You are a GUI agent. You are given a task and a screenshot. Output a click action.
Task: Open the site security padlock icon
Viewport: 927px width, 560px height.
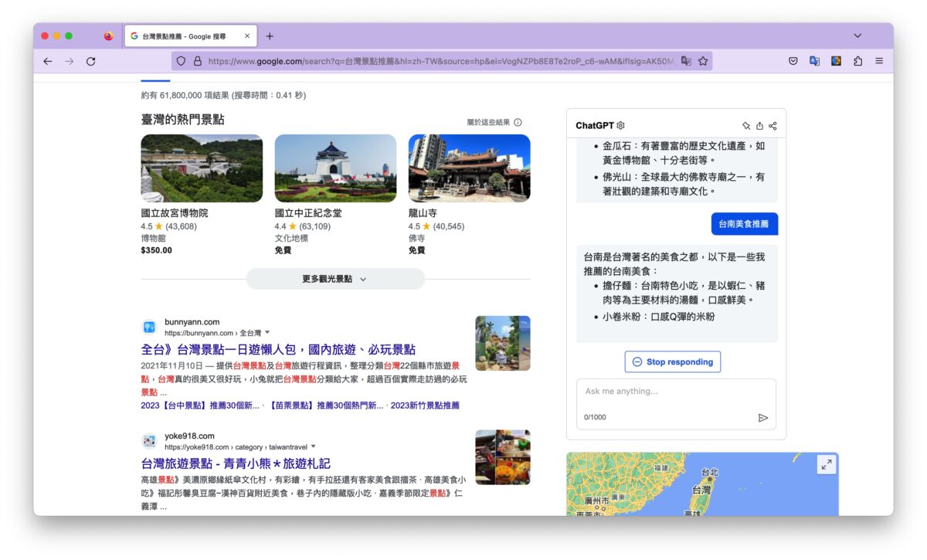(x=198, y=61)
